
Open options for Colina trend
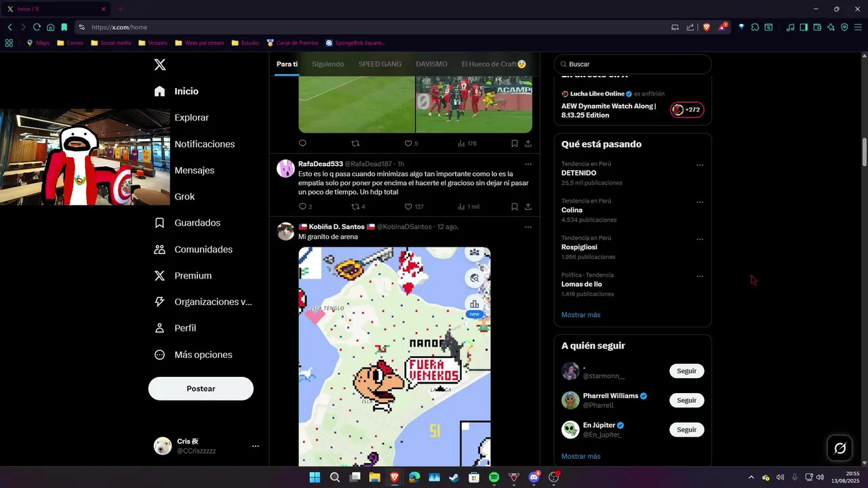click(x=700, y=202)
